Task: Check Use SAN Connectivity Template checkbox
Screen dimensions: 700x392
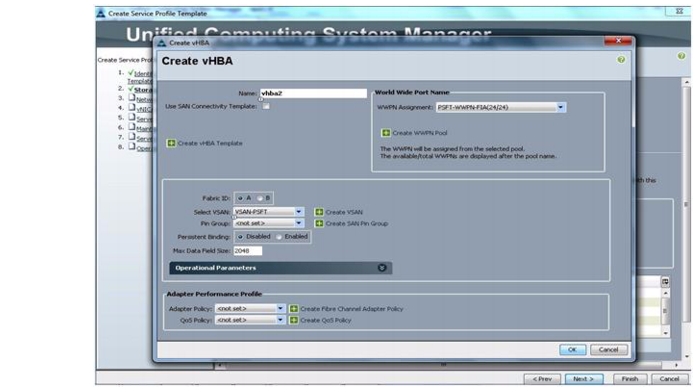Action: [x=266, y=106]
